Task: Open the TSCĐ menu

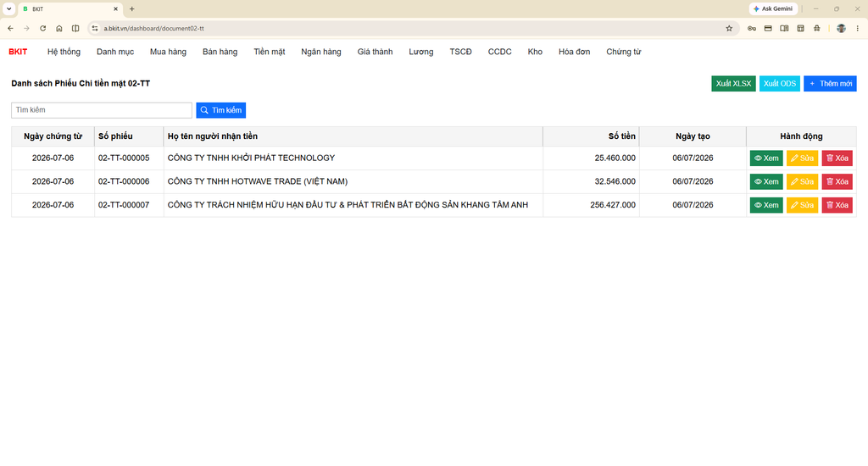Action: (460, 52)
